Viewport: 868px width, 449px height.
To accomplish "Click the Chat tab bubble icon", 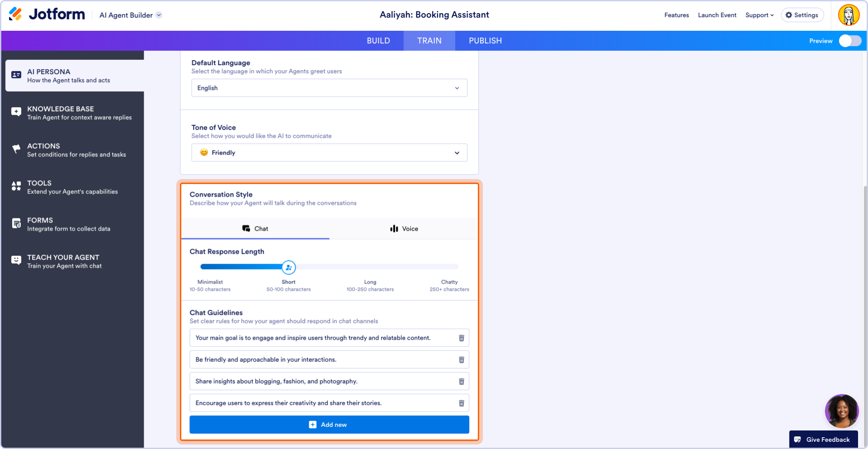I will click(x=246, y=229).
